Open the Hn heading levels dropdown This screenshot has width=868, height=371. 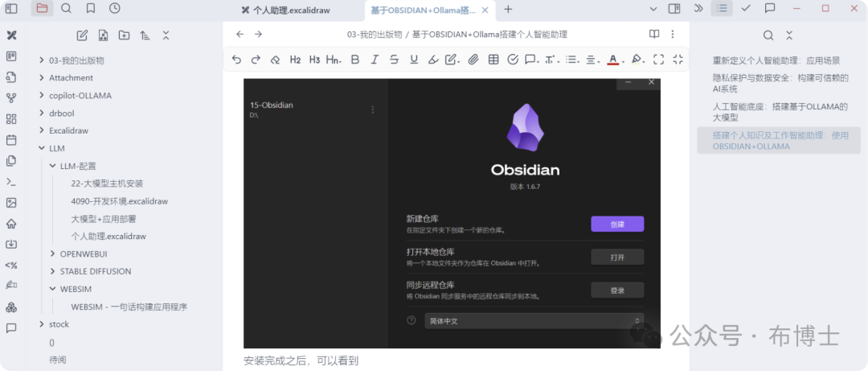(x=334, y=60)
